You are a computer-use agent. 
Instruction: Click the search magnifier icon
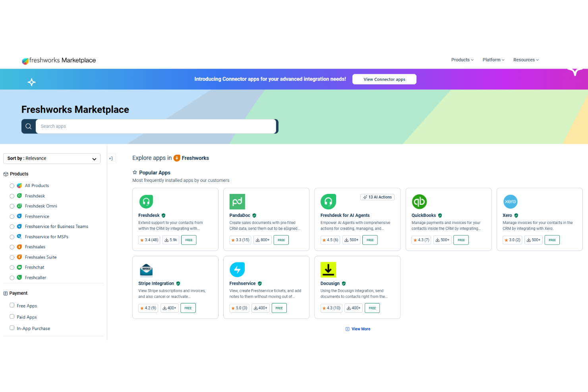tap(28, 126)
